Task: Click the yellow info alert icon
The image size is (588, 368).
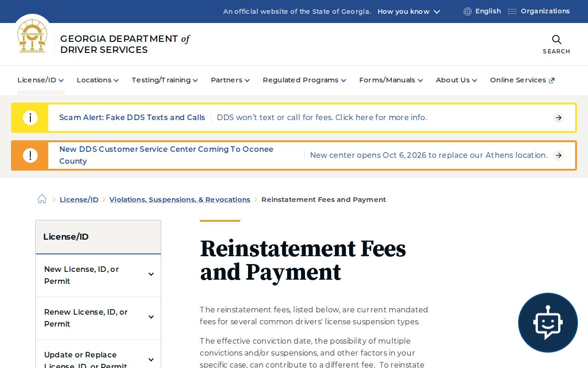Action: [30, 118]
